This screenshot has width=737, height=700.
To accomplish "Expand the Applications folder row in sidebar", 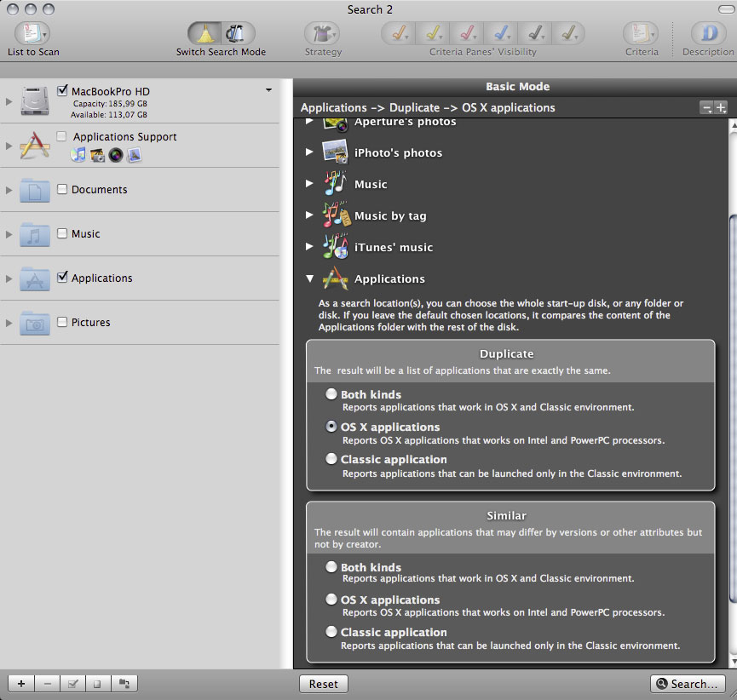I will click(9, 278).
